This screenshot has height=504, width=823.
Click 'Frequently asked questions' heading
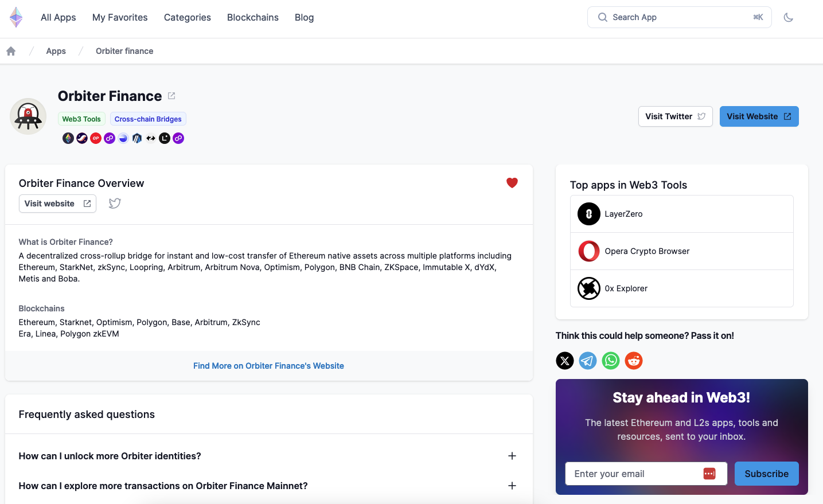(87, 415)
